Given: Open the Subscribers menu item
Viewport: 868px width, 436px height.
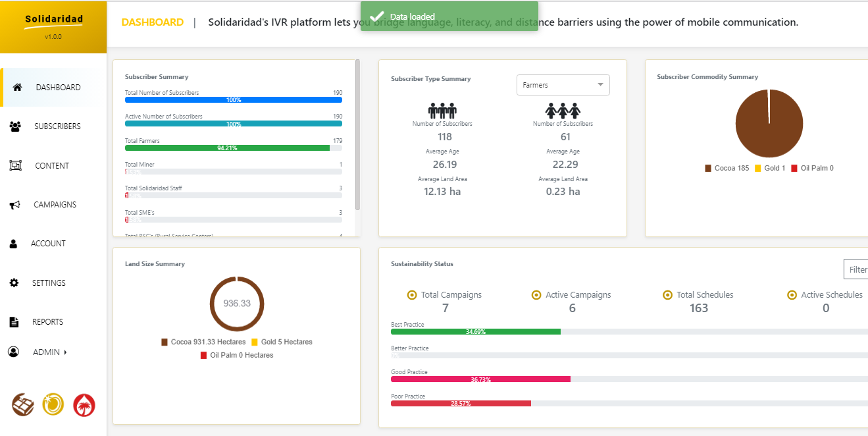Looking at the screenshot, I should pyautogui.click(x=57, y=126).
